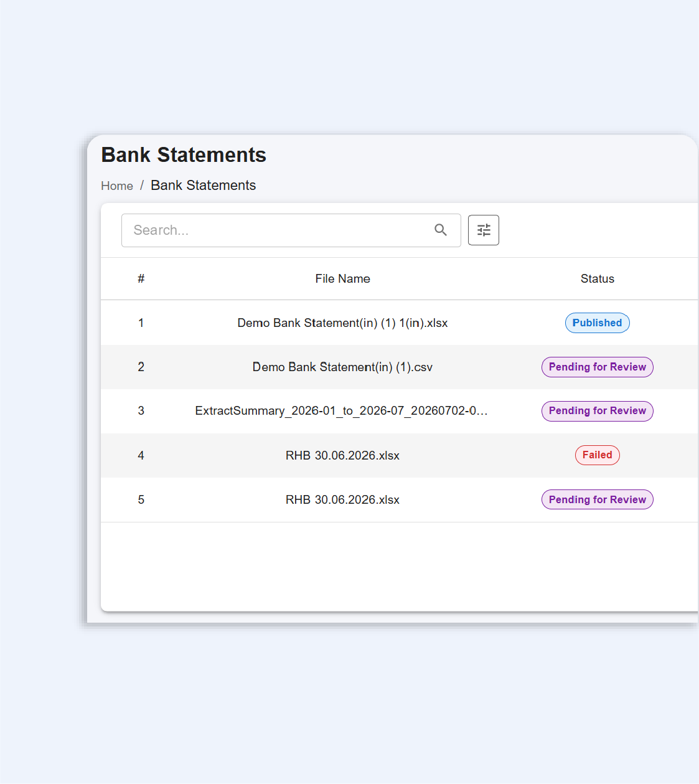Click the # column header
The height and width of the screenshot is (784, 699).
point(141,278)
